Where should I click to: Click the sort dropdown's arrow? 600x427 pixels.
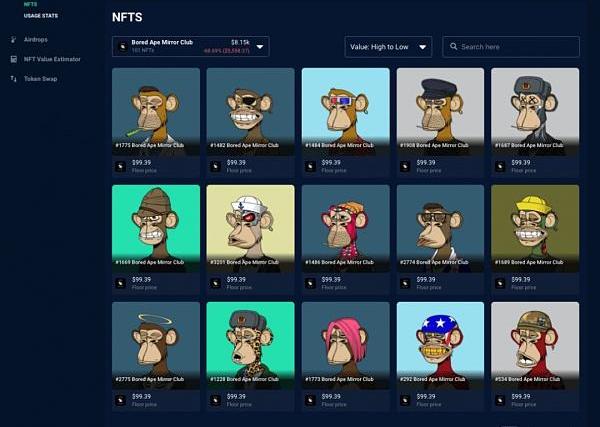422,47
